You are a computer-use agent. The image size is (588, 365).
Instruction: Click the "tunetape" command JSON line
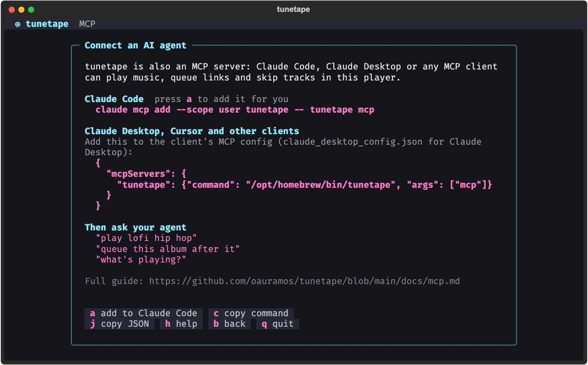(x=305, y=185)
